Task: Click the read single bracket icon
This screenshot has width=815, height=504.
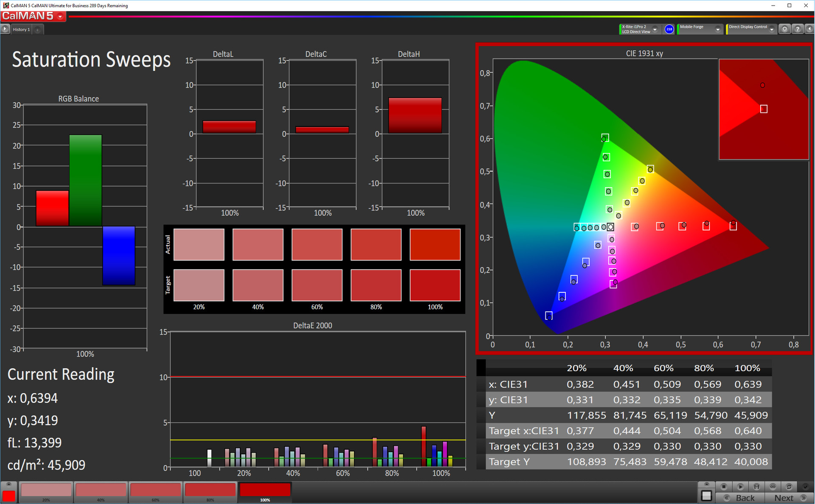Action: (756, 487)
